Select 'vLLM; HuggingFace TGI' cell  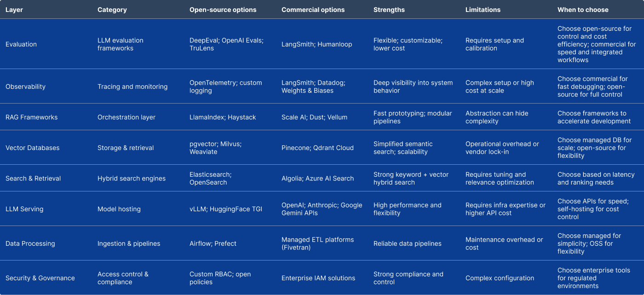[x=226, y=209]
